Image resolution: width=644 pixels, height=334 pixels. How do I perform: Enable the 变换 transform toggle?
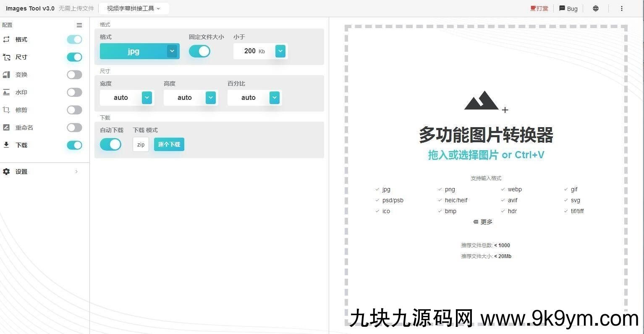pyautogui.click(x=74, y=75)
